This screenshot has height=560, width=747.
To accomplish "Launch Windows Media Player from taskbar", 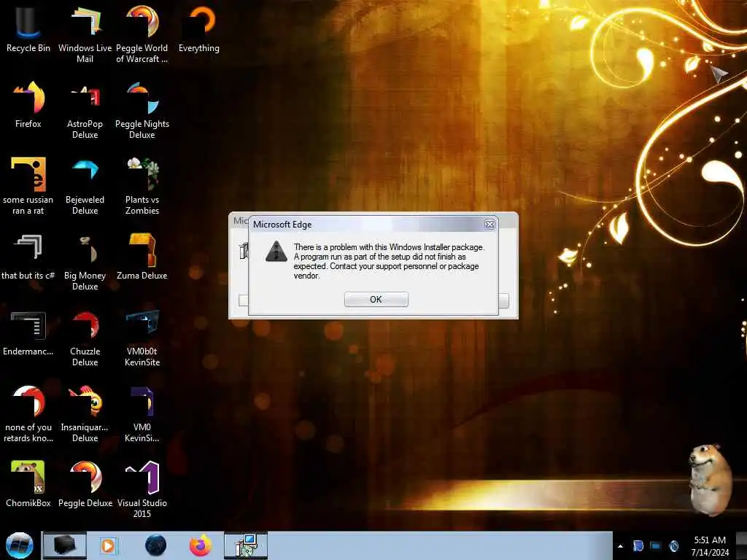I will [x=108, y=545].
